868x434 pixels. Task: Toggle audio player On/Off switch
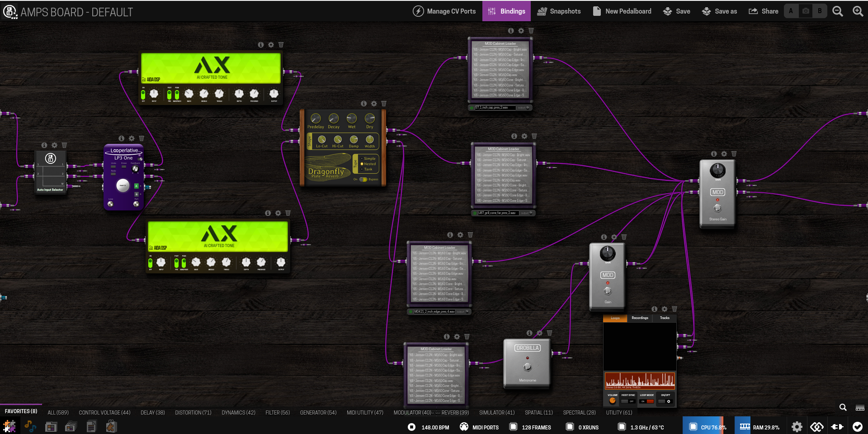[x=665, y=401]
